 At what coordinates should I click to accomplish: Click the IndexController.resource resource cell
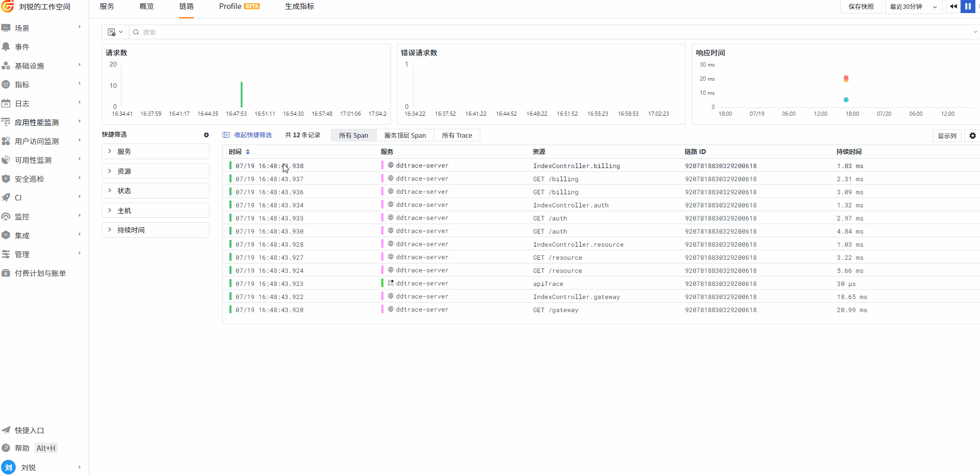click(x=578, y=245)
